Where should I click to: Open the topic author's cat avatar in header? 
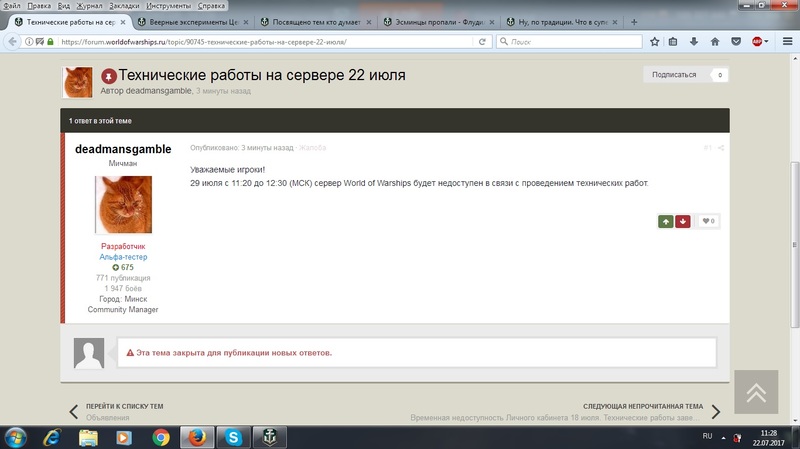click(x=78, y=82)
